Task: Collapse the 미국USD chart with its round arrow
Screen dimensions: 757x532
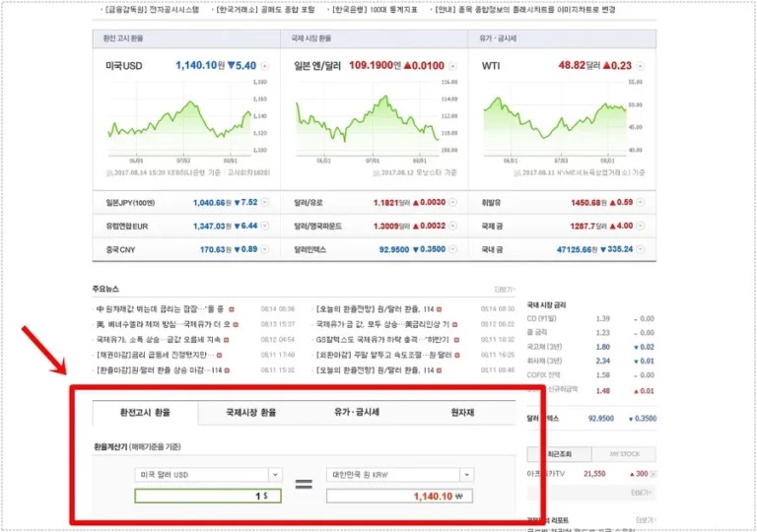Action: point(264,66)
